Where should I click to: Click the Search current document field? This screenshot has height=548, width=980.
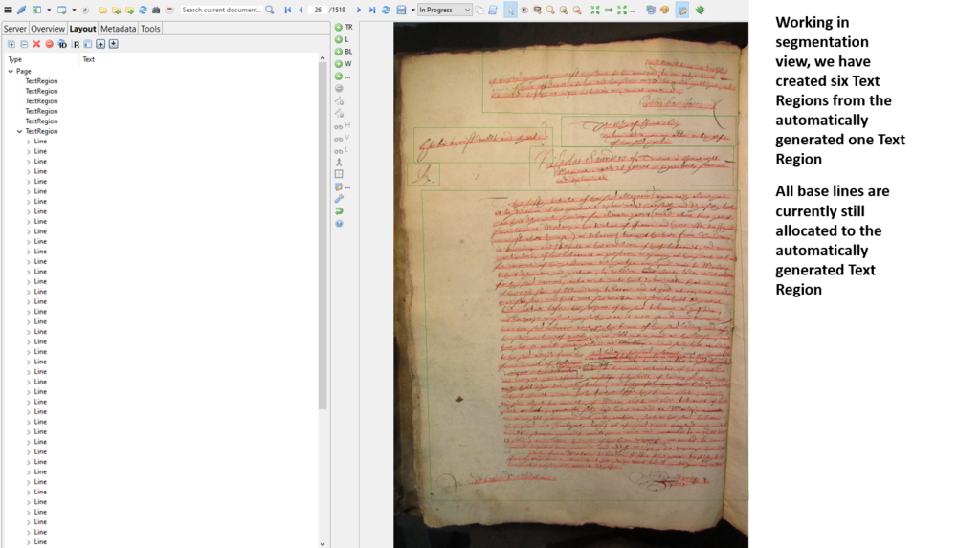(222, 11)
